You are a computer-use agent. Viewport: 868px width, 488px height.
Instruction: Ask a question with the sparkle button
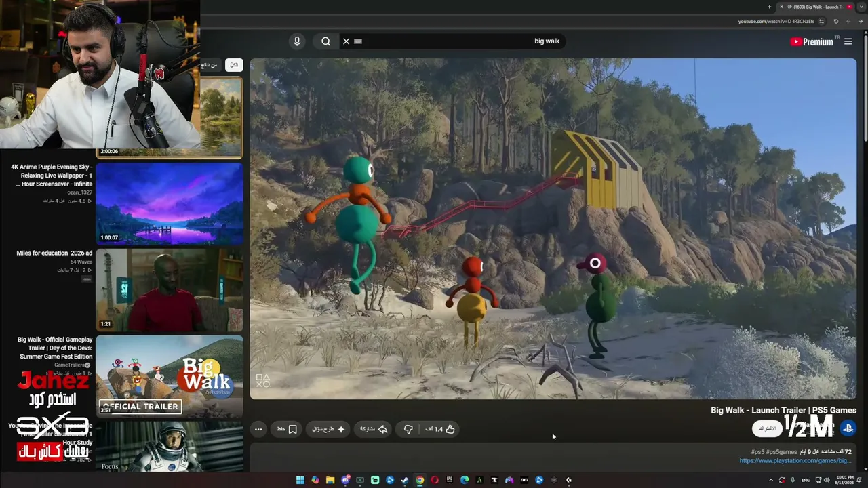tap(329, 429)
